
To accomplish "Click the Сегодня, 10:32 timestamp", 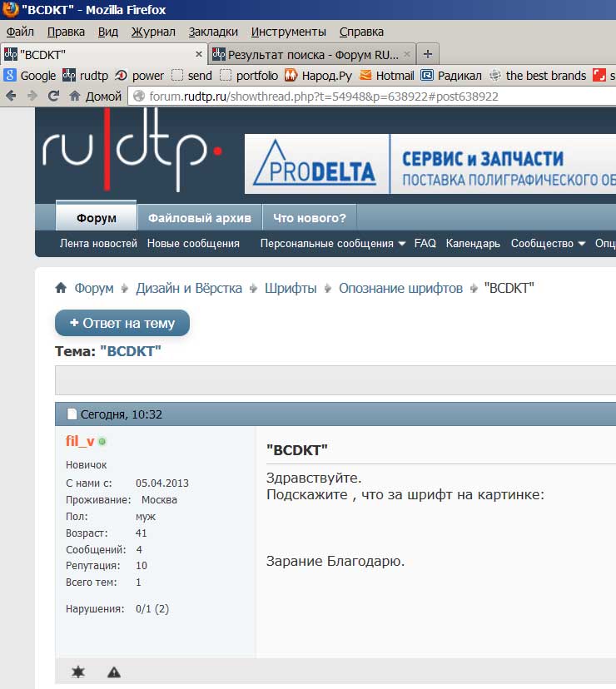I will click(122, 414).
